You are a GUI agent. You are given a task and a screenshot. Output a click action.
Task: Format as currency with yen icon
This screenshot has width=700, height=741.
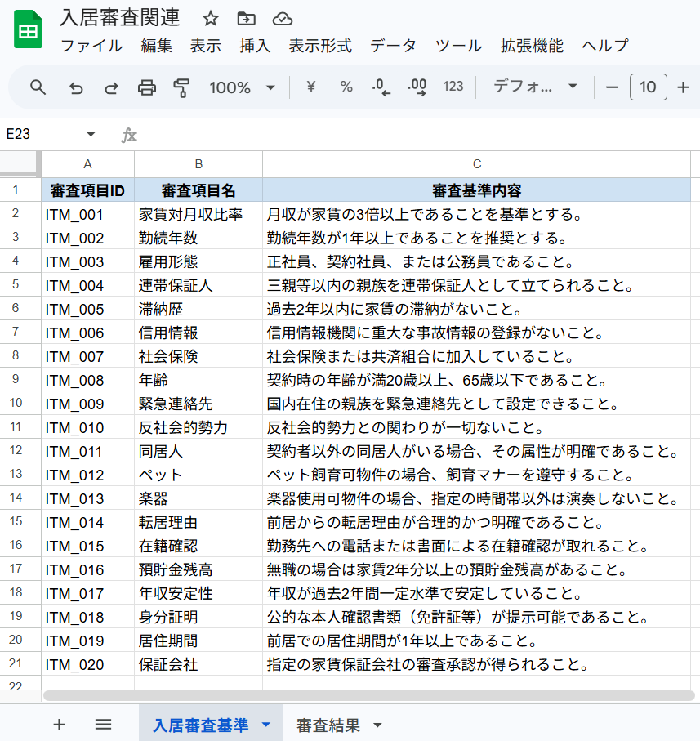click(x=310, y=87)
